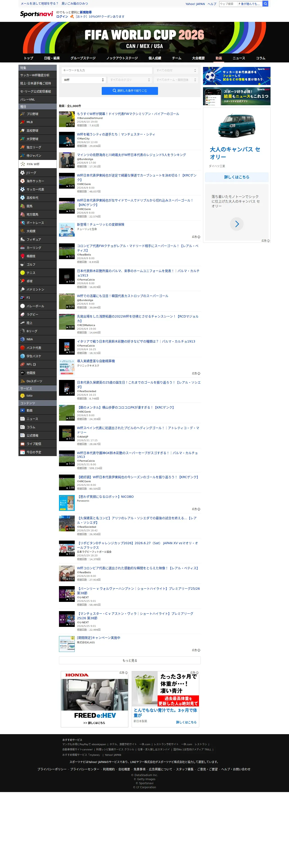289x868 pixels.
Task: Open the プライバシーポリシー footer link
Action: pyautogui.click(x=52, y=769)
